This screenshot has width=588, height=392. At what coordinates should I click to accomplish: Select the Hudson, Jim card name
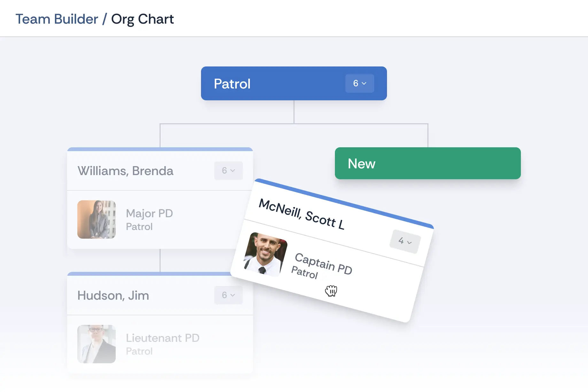113,296
